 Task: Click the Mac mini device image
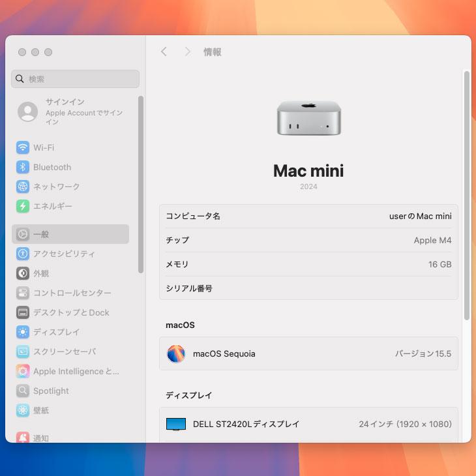(308, 119)
